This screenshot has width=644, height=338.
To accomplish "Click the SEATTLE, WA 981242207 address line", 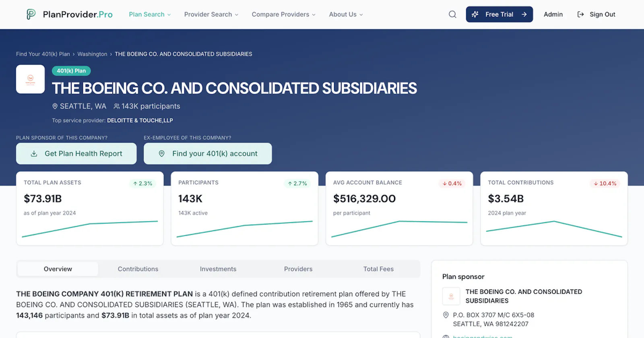I will (x=491, y=324).
